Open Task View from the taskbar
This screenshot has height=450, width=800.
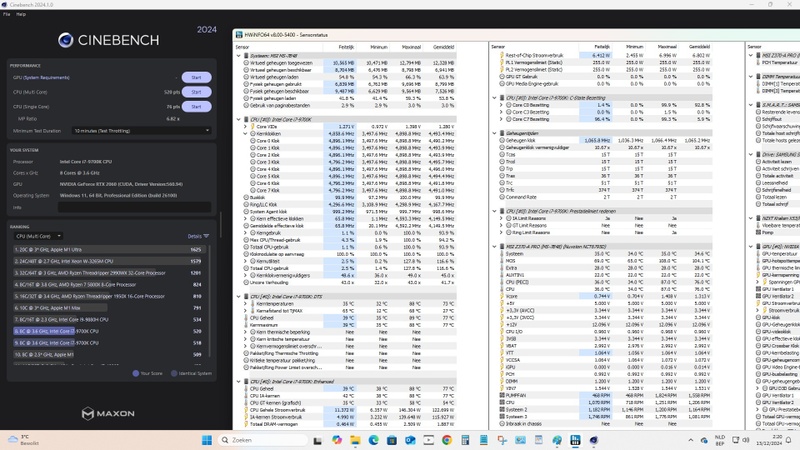pyautogui.click(x=317, y=440)
